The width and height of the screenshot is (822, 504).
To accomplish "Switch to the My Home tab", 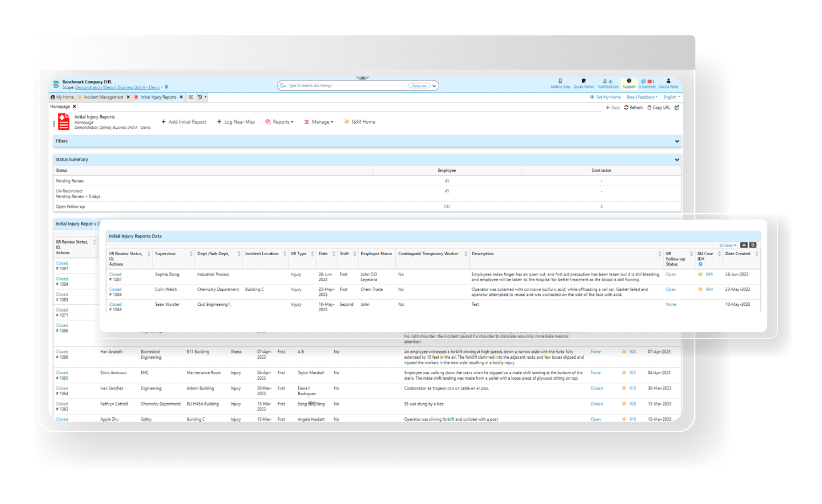I will [x=62, y=97].
